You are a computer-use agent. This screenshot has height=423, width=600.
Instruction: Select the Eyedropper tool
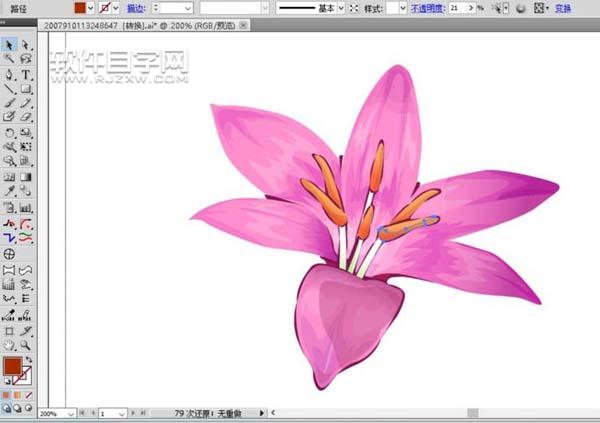coord(9,190)
